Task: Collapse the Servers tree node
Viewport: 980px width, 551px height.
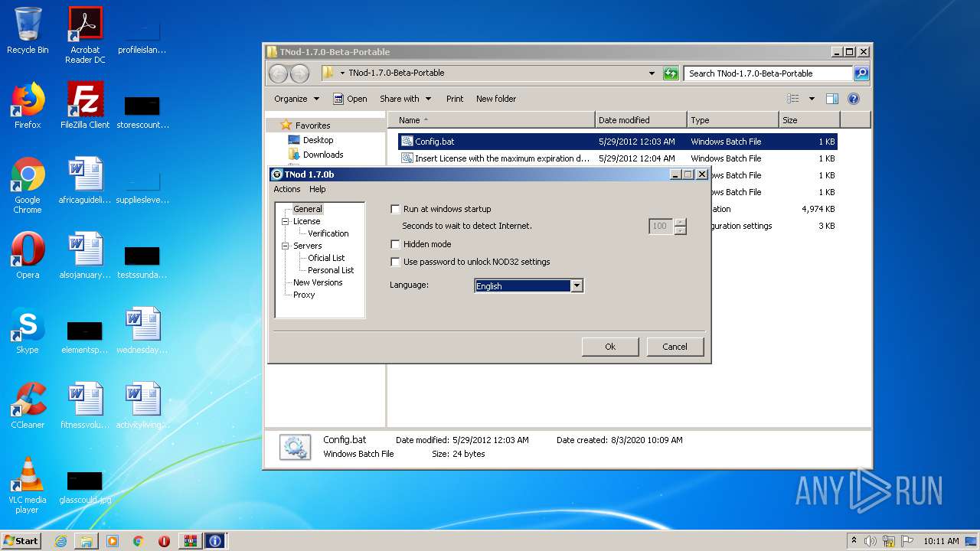Action: click(285, 246)
